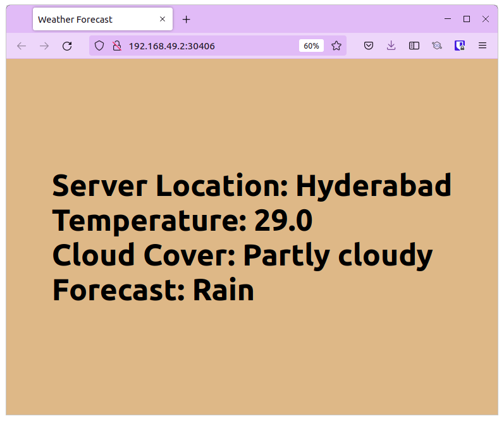
Task: Close the Weather Forecast tab
Action: 163,20
